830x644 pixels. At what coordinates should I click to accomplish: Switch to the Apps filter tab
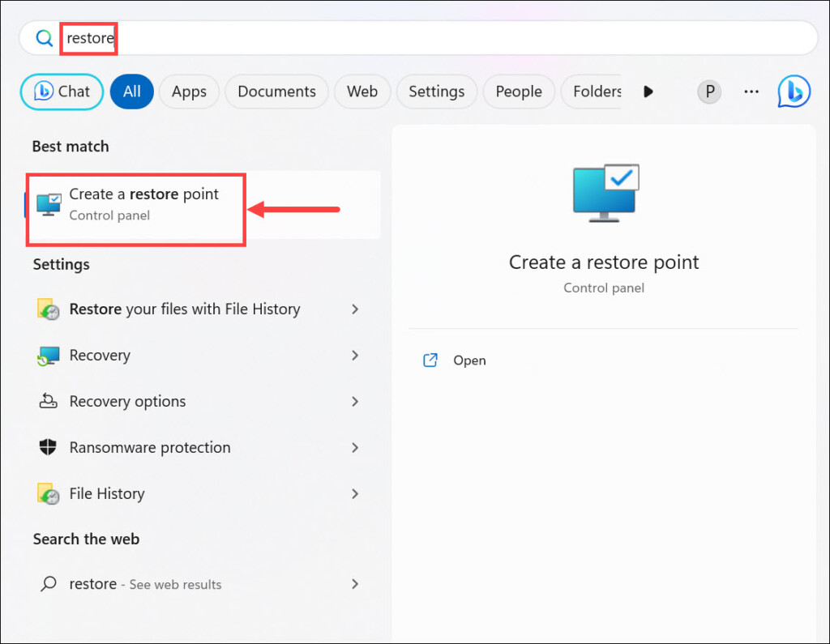(x=189, y=92)
